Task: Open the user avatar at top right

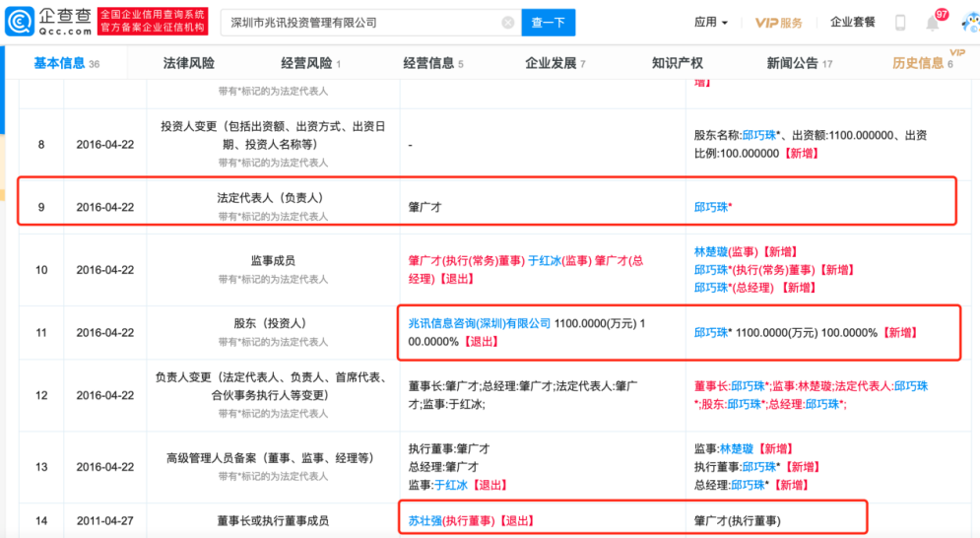Action: pyautogui.click(x=970, y=23)
